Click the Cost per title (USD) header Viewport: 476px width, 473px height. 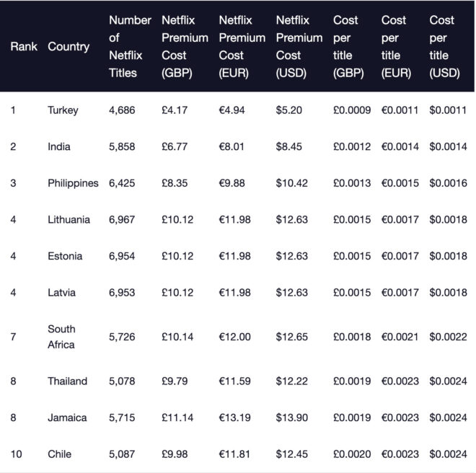click(444, 46)
